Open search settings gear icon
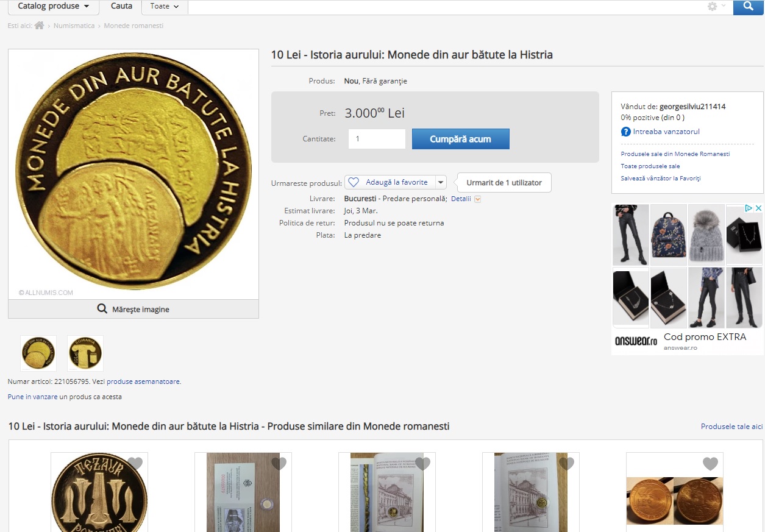 [x=712, y=7]
